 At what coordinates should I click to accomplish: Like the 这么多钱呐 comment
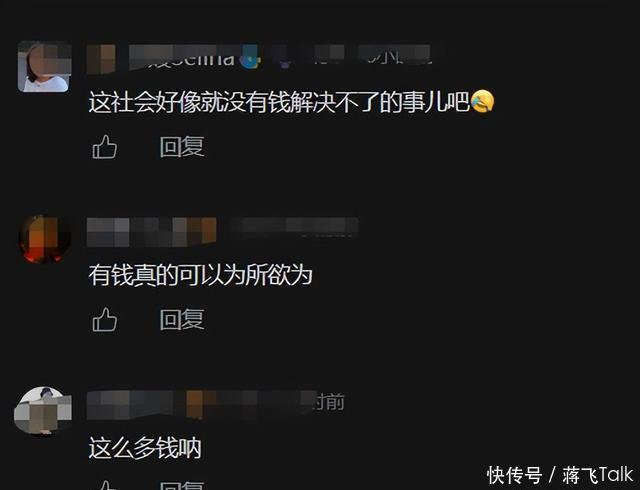105,485
